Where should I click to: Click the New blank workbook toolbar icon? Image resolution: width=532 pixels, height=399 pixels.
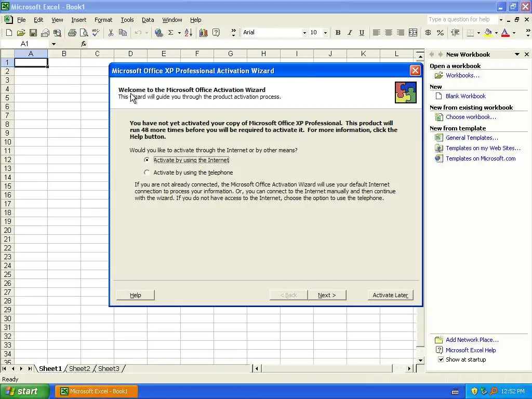pyautogui.click(x=9, y=33)
